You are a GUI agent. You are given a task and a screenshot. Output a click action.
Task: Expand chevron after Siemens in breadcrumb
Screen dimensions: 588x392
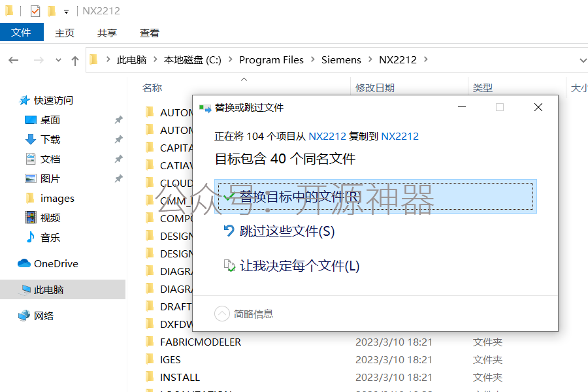coord(370,59)
